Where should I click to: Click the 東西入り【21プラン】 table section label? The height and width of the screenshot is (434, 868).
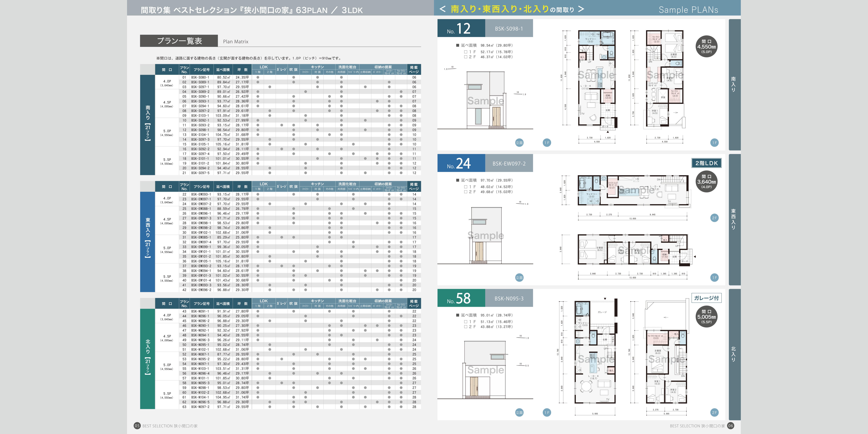tap(148, 242)
